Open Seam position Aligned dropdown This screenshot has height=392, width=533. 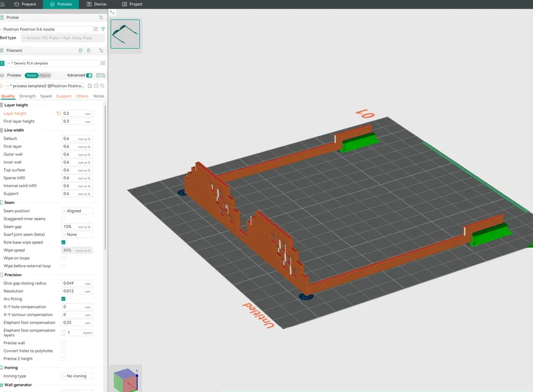[x=77, y=211]
